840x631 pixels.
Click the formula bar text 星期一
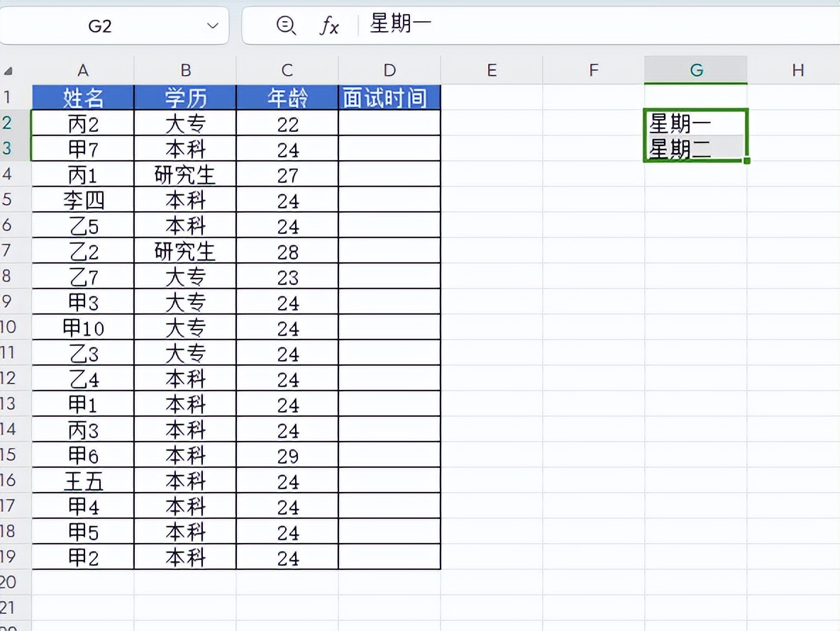point(400,24)
